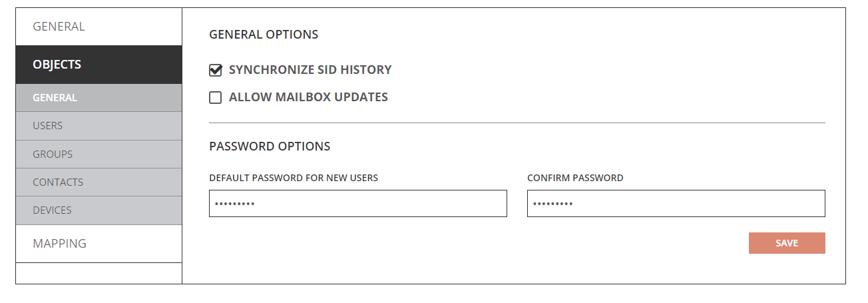Click the blank sidebar cell below Mapping
The image size is (868, 303).
99,273
